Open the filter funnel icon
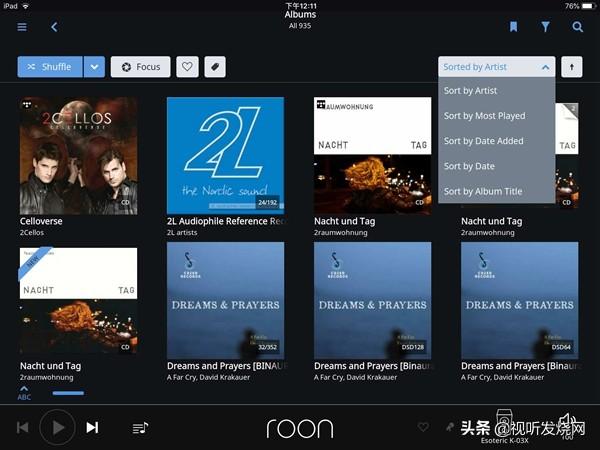Image resolution: width=600 pixels, height=450 pixels. pos(545,26)
